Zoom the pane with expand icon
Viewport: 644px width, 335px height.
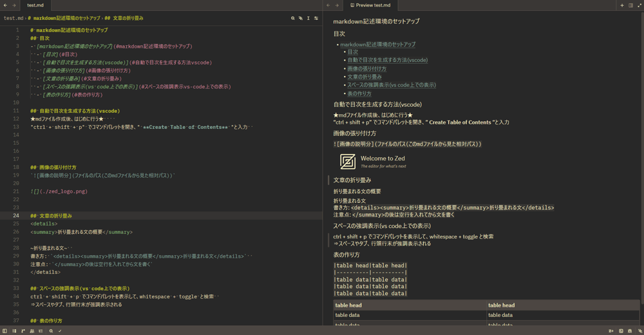point(639,5)
